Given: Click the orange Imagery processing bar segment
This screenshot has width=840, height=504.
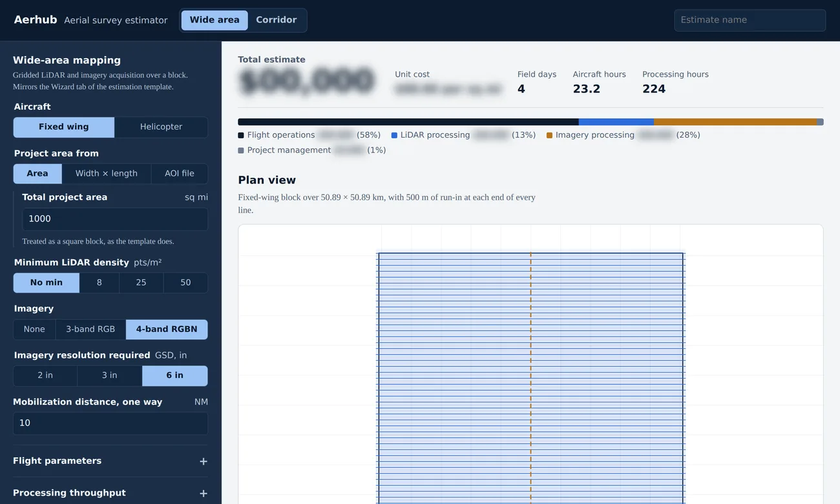Looking at the screenshot, I should pyautogui.click(x=735, y=122).
